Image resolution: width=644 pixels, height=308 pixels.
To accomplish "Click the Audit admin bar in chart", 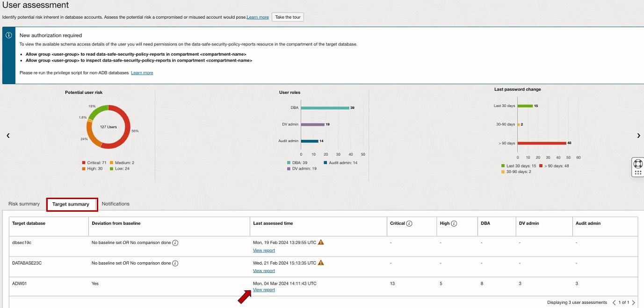I will [x=310, y=141].
